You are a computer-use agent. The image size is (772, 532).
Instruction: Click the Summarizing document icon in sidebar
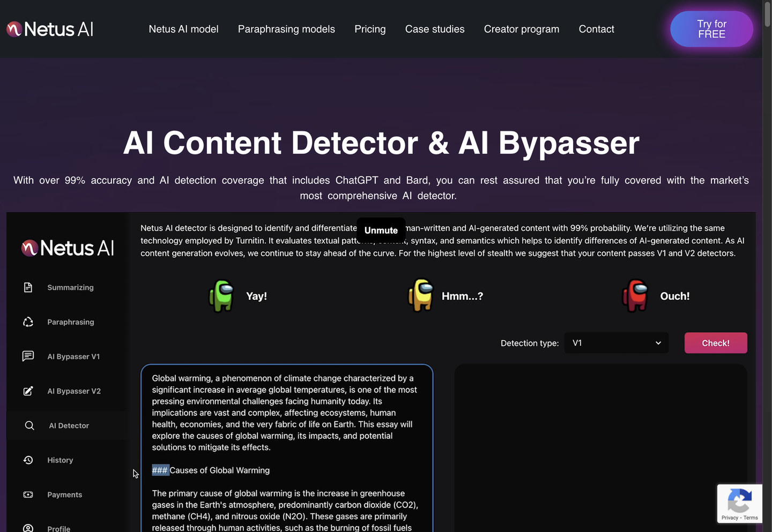tap(28, 287)
